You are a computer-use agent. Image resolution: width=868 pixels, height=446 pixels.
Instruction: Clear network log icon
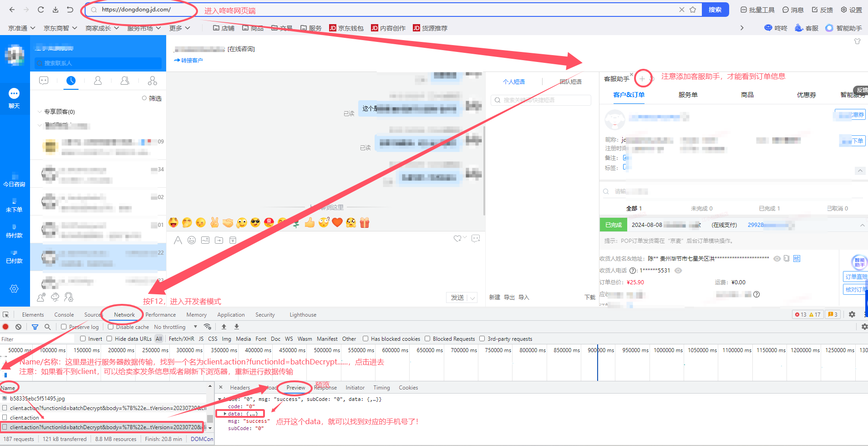pyautogui.click(x=18, y=327)
